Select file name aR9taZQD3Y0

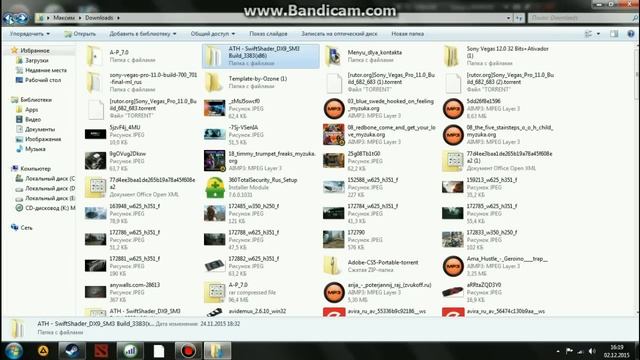click(x=484, y=285)
